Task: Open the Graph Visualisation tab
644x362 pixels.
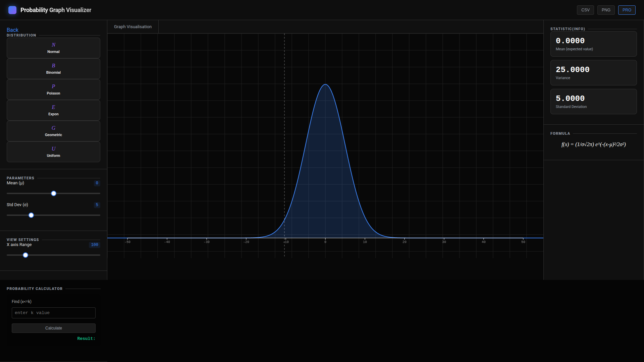Action: point(133,27)
